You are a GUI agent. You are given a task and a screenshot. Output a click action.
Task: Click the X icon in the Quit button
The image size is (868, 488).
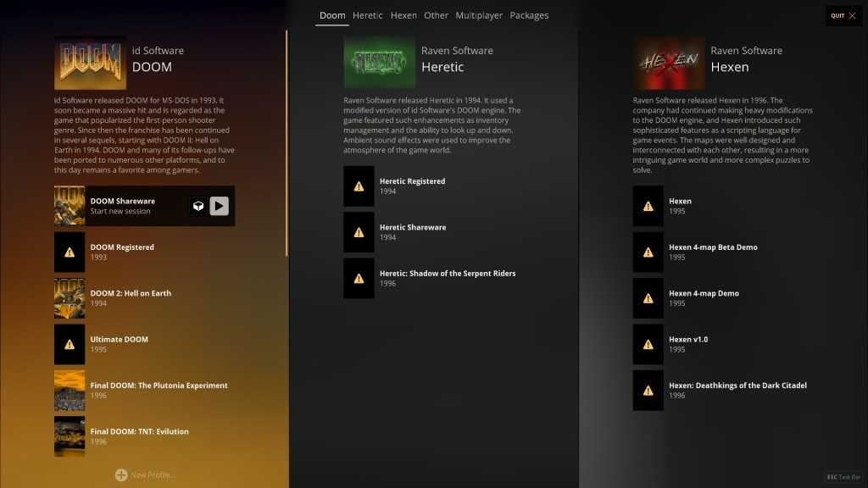point(852,15)
